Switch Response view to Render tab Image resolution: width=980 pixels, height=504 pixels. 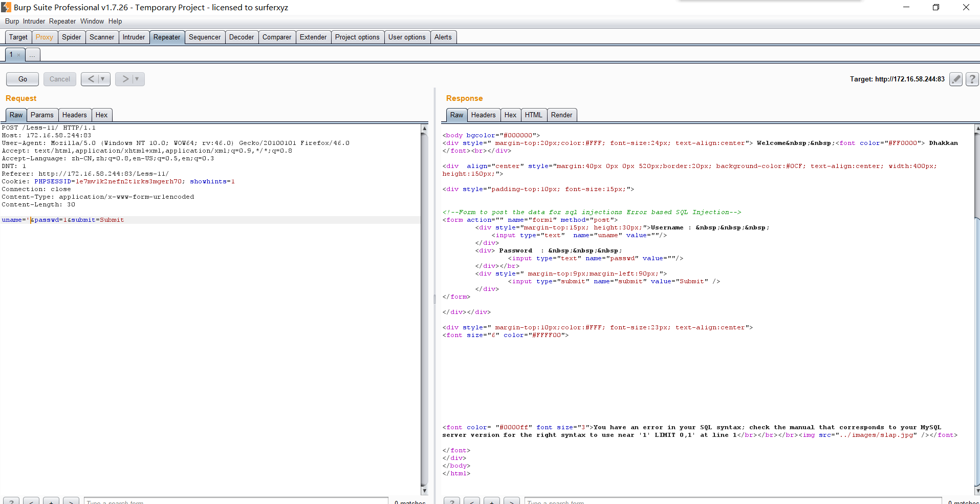(562, 115)
